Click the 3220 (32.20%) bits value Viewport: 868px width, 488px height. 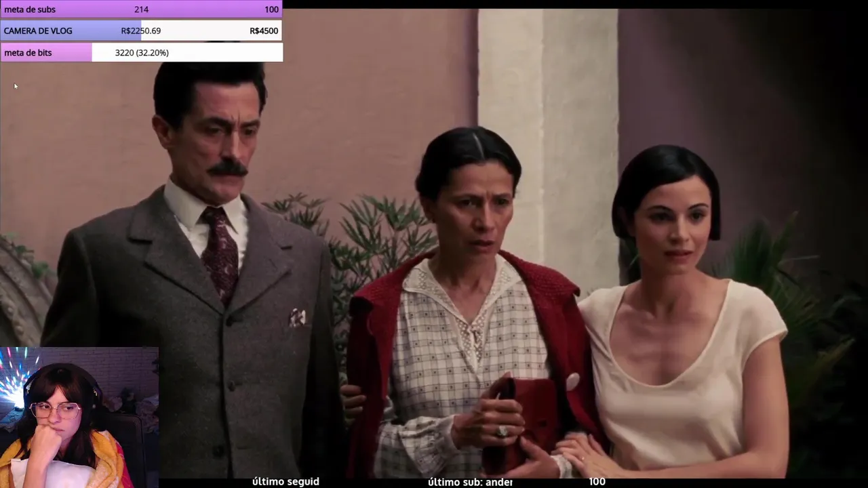point(142,52)
